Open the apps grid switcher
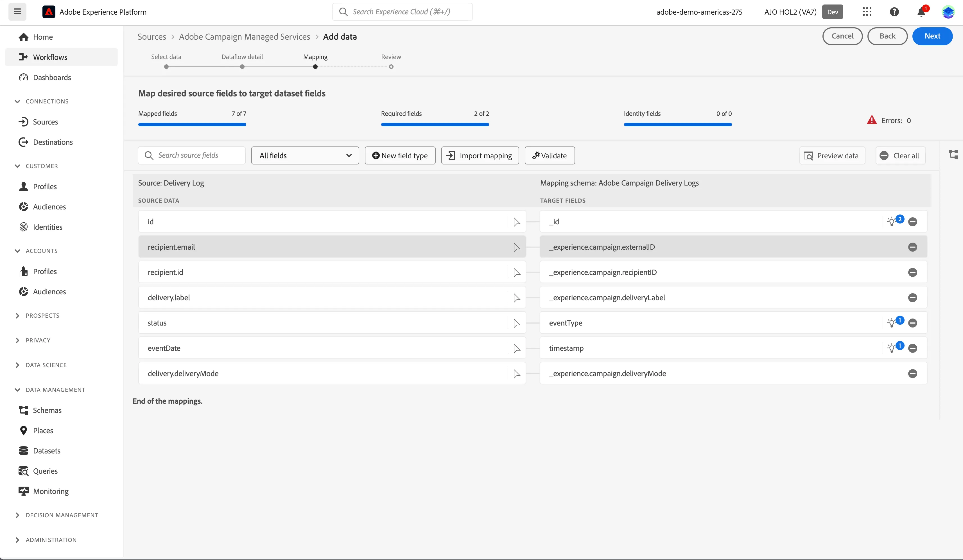 867,12
